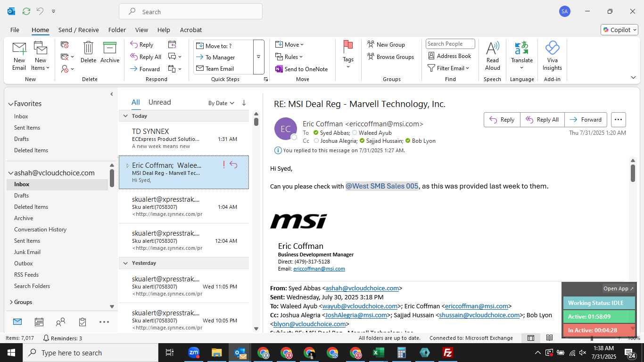Click Reply All in the ribbon
This screenshot has height=362, width=644.
[146, 57]
